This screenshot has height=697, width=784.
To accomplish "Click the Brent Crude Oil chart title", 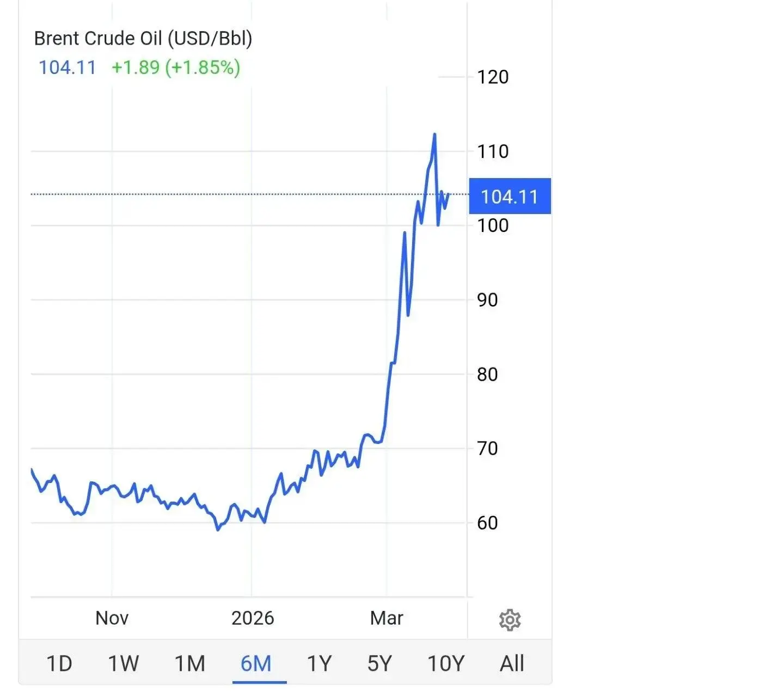I will [x=143, y=38].
